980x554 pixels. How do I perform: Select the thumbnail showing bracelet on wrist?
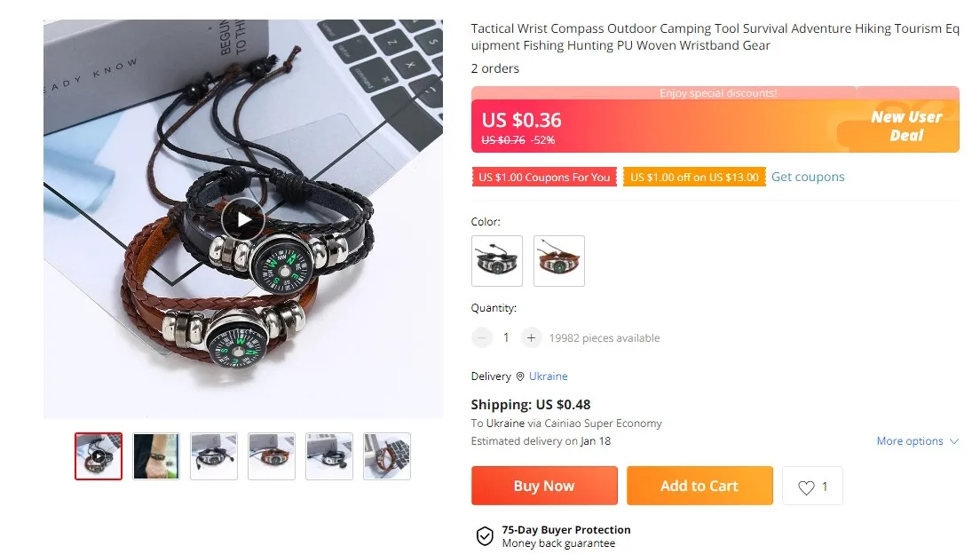pos(156,456)
